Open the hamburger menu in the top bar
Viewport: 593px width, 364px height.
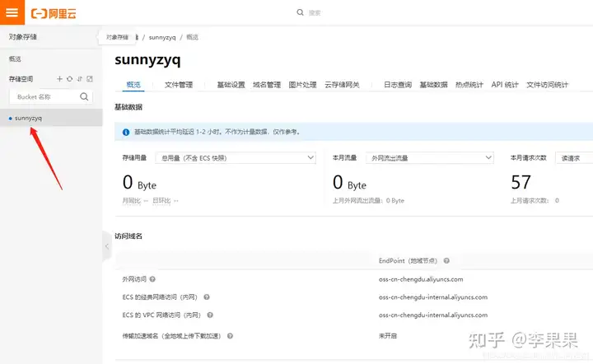point(12,12)
